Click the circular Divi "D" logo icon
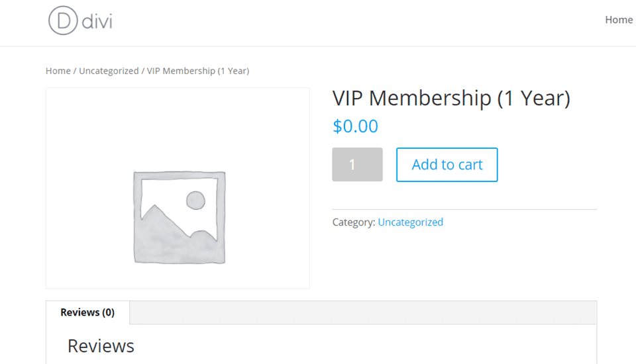This screenshot has width=636, height=364. (64, 21)
